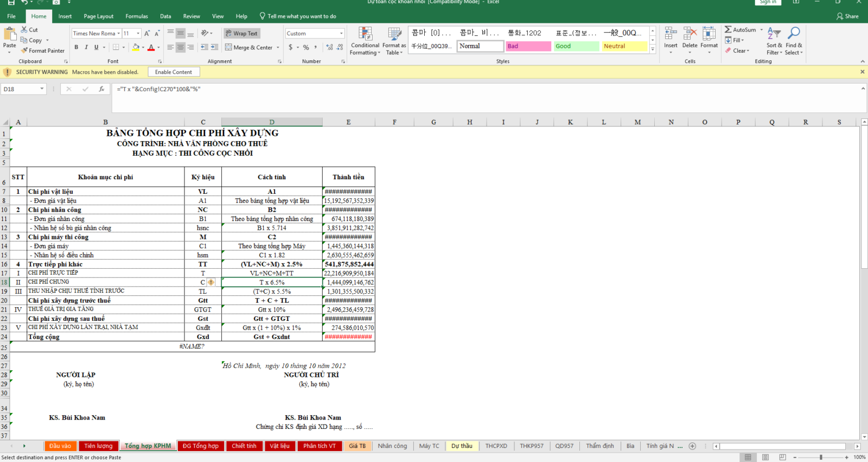
Task: Click the Merge & Center icon
Action: [229, 47]
